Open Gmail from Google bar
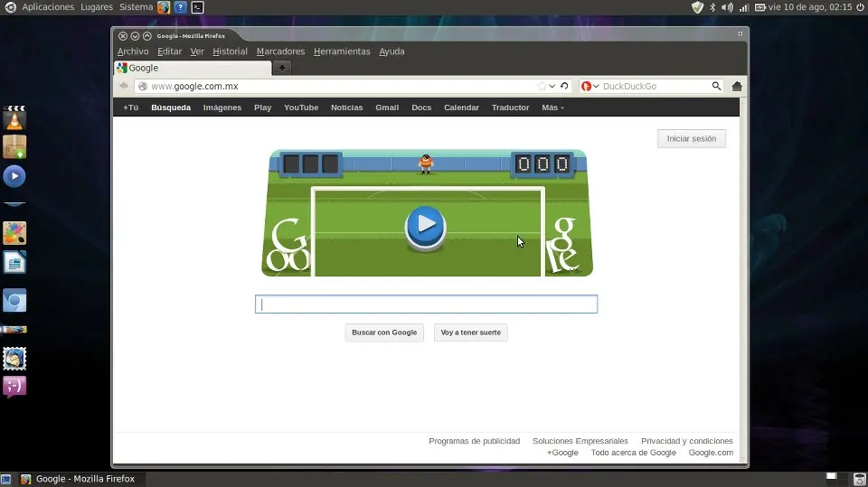 tap(387, 108)
